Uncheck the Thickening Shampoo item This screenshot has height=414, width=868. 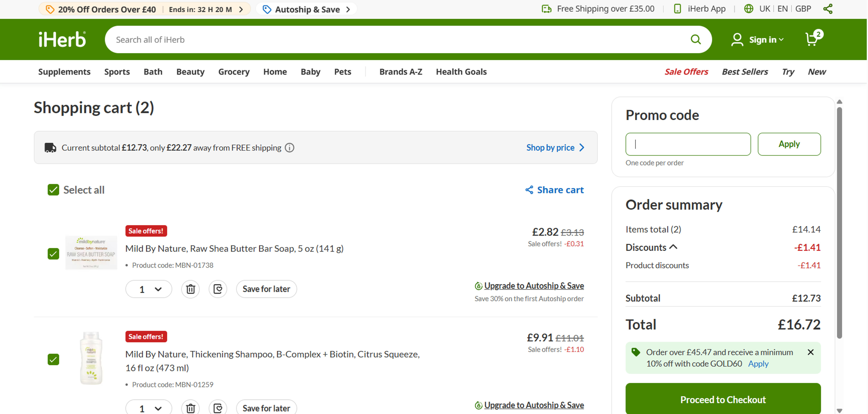pos(53,359)
